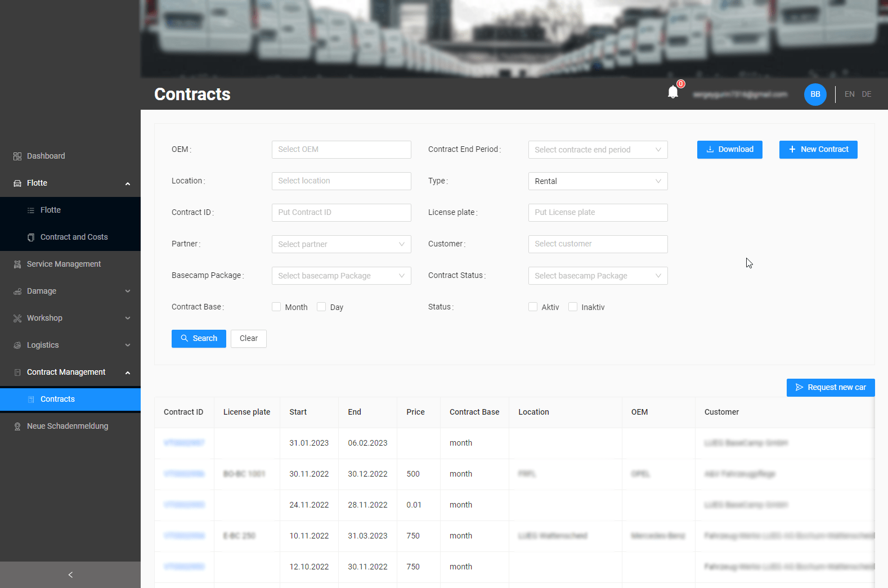Open the Type dropdown showing Rental
This screenshot has height=588, width=888.
click(x=598, y=181)
